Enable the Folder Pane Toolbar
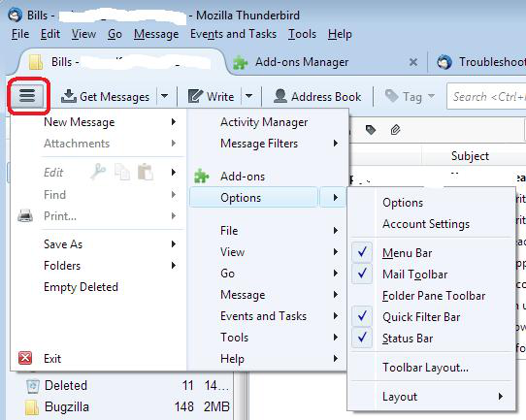 (x=433, y=296)
